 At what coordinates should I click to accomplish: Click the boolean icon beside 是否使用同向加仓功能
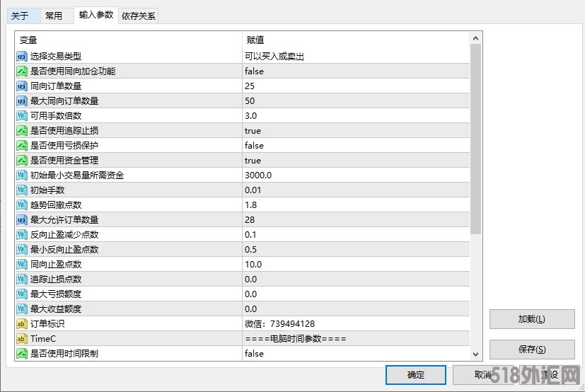[x=22, y=71]
